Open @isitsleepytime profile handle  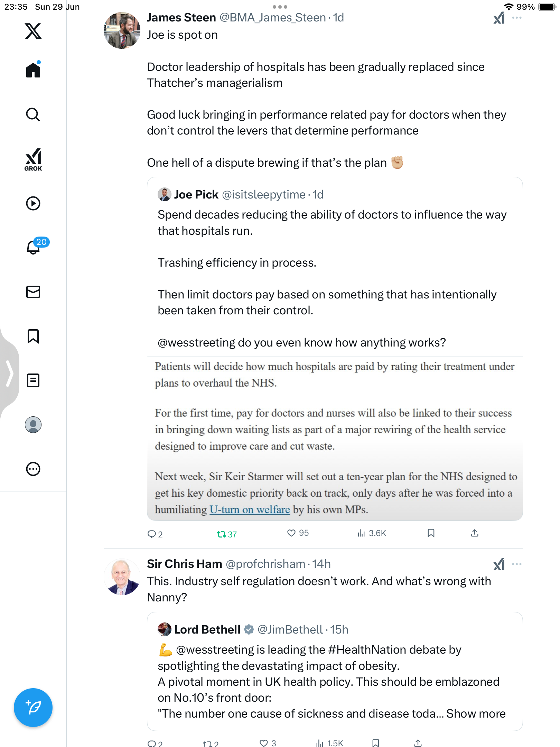pos(264,195)
